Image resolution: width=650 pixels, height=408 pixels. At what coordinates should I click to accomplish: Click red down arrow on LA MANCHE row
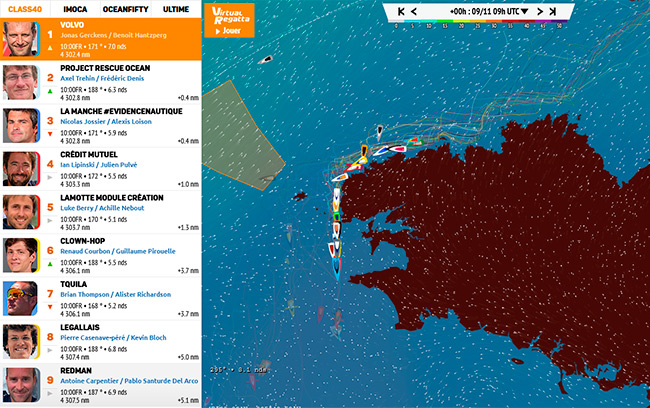(x=50, y=134)
